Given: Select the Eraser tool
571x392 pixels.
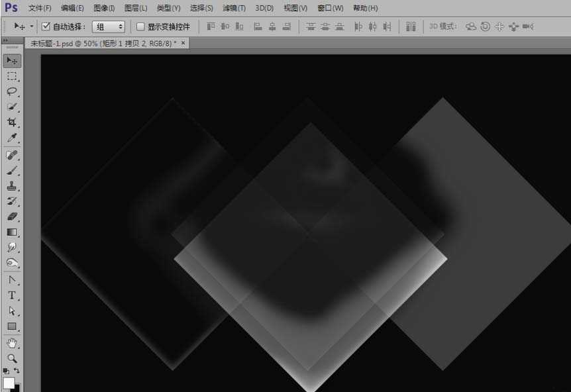Looking at the screenshot, I should pos(12,217).
